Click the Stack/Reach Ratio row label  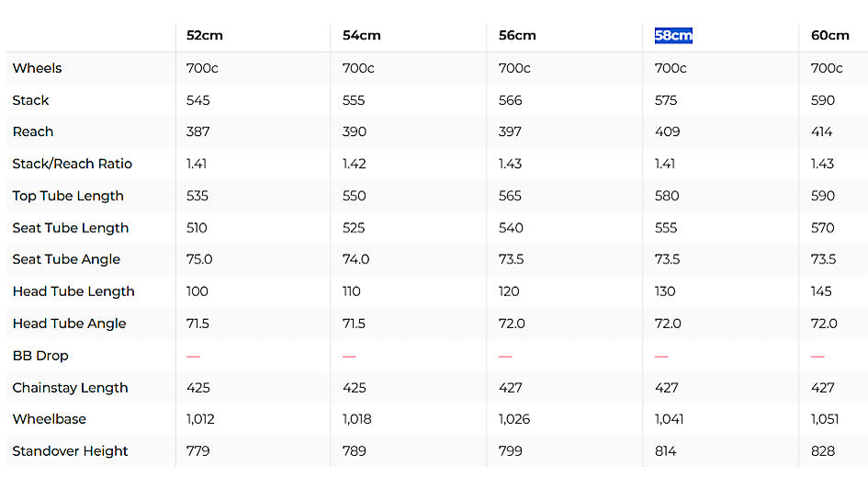pos(72,164)
